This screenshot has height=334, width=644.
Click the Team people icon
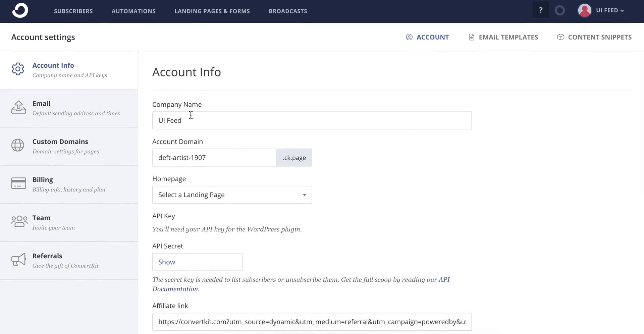click(x=19, y=221)
